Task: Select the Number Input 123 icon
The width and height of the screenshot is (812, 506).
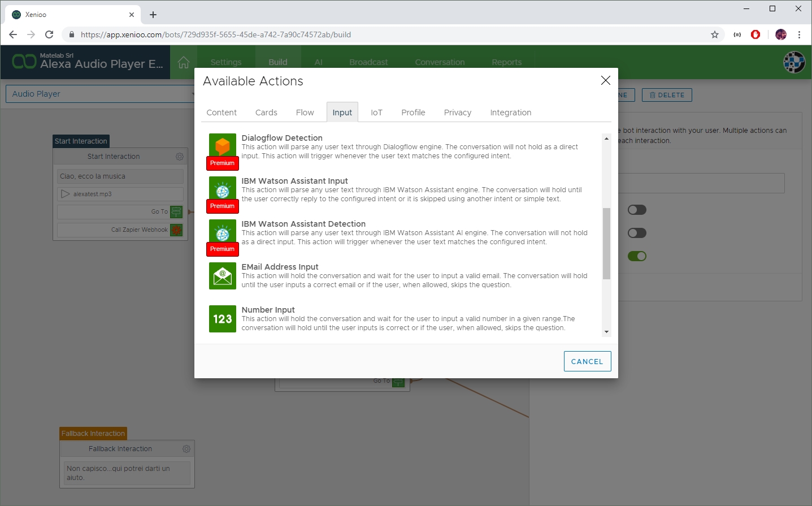Action: (x=222, y=319)
